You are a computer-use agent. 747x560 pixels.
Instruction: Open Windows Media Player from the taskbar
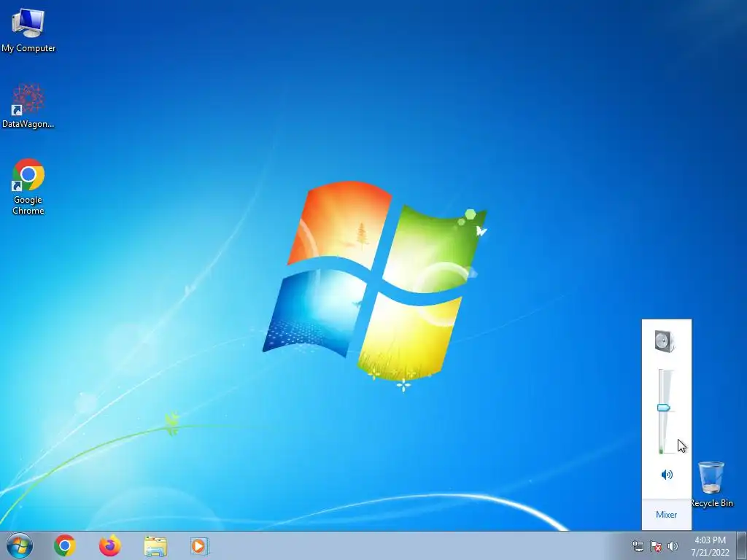click(199, 546)
